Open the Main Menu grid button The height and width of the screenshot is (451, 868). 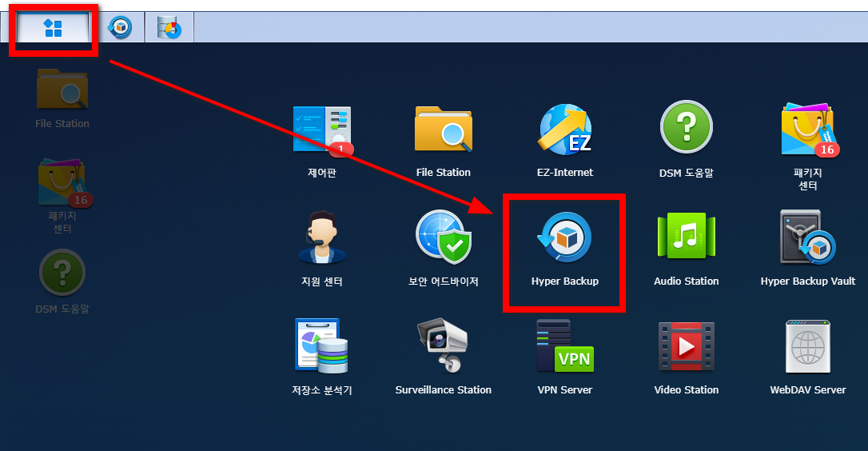coord(53,27)
